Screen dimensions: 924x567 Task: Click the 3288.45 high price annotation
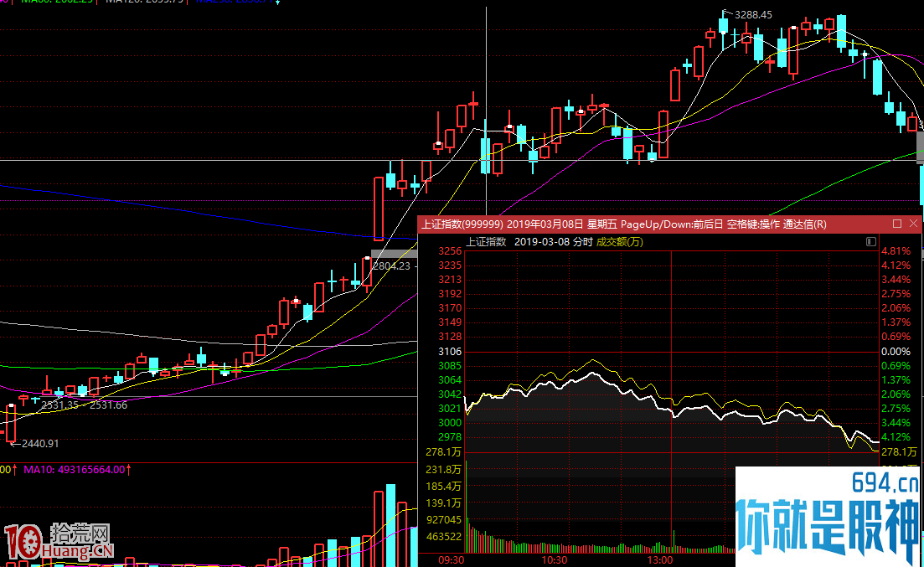(752, 15)
